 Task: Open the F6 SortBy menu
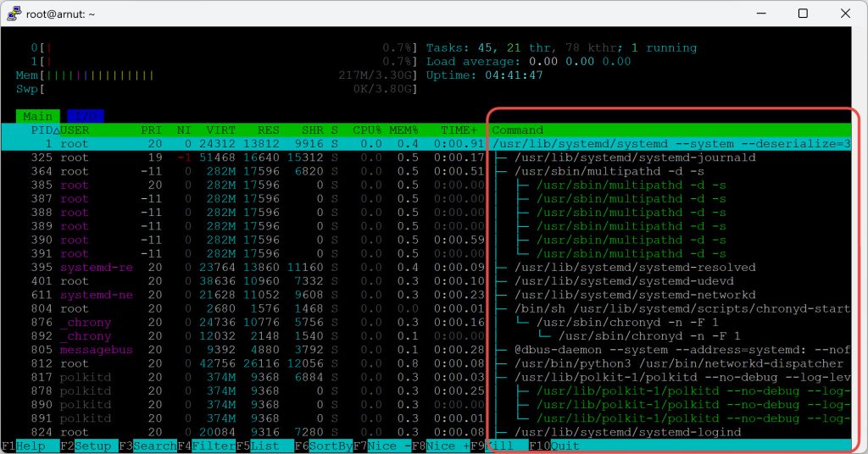pos(318,446)
